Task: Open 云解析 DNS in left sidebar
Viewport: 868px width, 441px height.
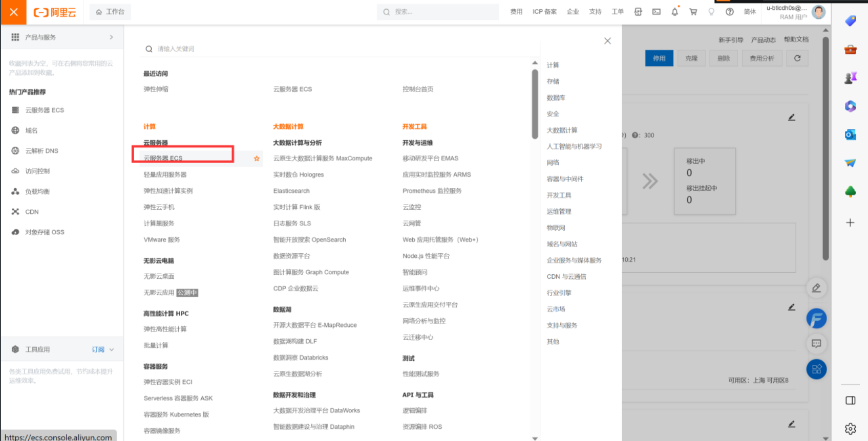Action: [41, 151]
